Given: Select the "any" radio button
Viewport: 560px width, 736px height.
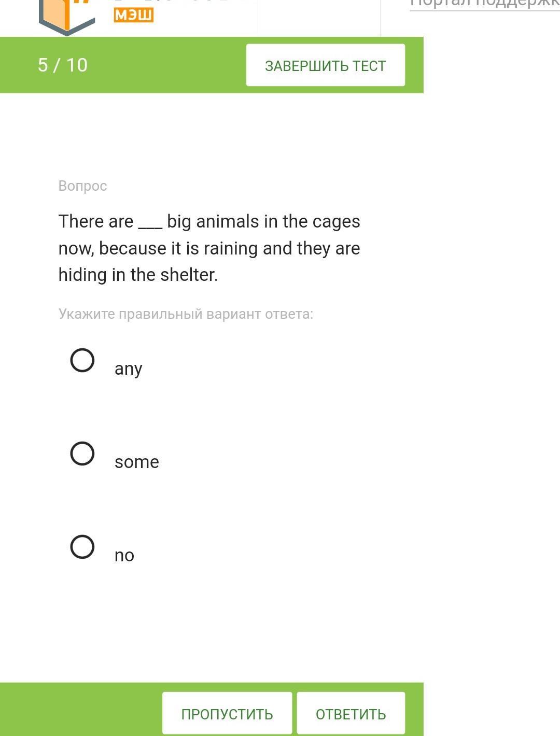Looking at the screenshot, I should [x=82, y=360].
